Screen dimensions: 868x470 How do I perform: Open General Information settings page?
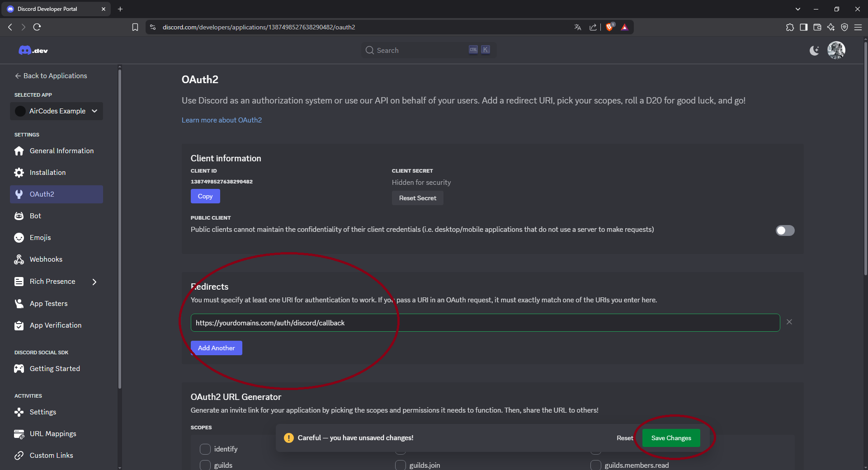pyautogui.click(x=57, y=151)
